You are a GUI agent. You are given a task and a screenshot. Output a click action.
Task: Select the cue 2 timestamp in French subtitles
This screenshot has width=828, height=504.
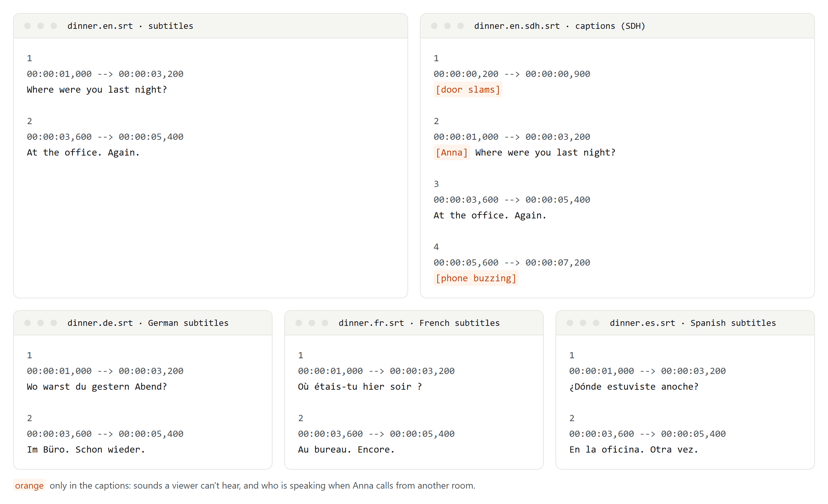tap(376, 434)
